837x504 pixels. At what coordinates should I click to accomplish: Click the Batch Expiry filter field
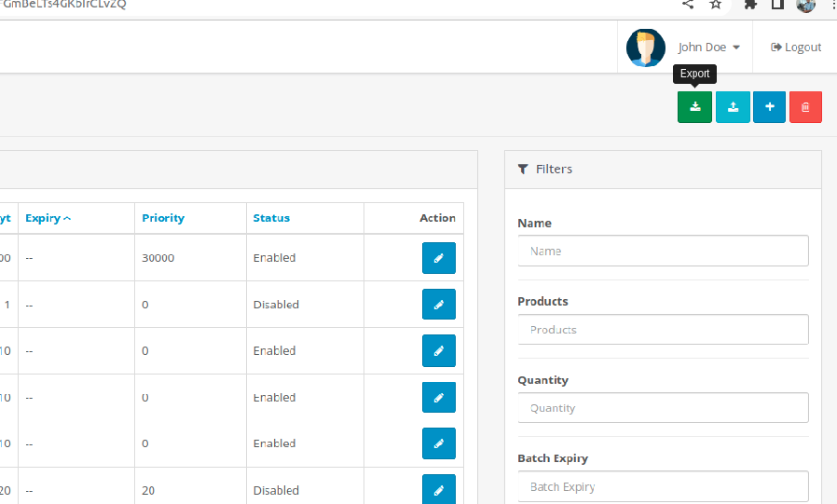(x=663, y=486)
